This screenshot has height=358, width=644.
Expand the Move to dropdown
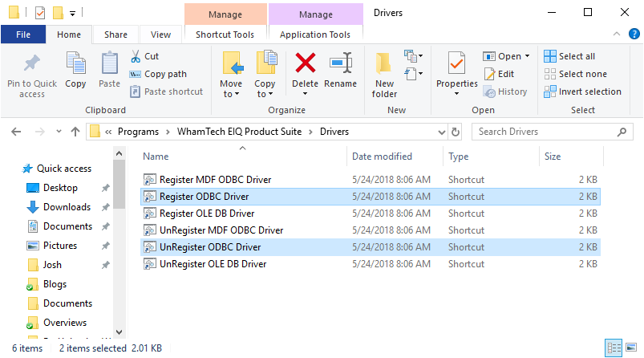(x=231, y=94)
